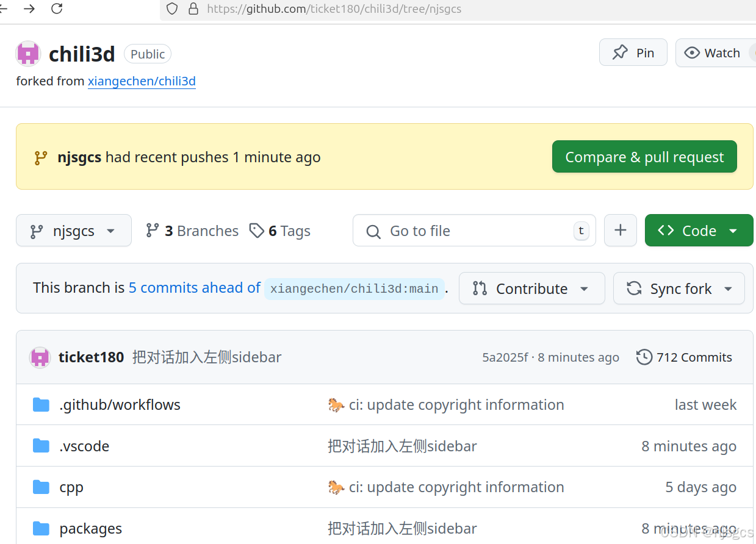Click the branch icon beside 3 Branches
Viewport: 756px width, 544px height.
(153, 231)
